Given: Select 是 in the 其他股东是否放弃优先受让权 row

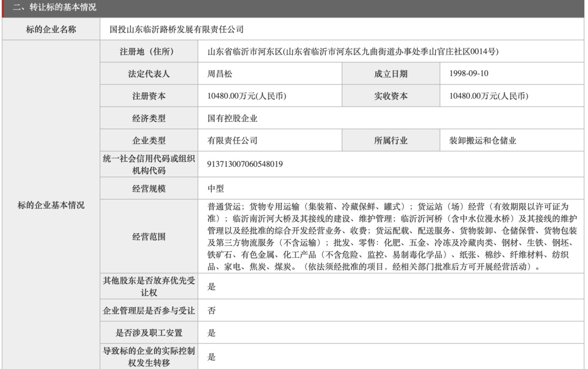Looking at the screenshot, I should click(211, 287).
